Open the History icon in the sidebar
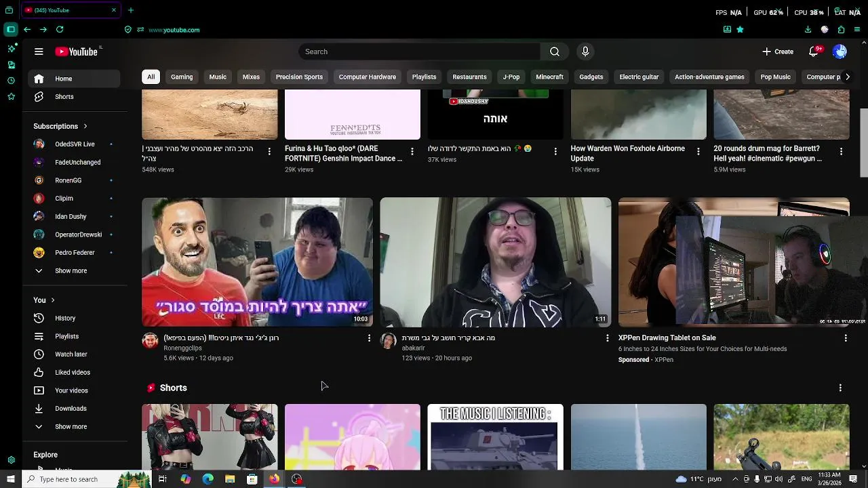This screenshot has width=868, height=488. (39, 318)
